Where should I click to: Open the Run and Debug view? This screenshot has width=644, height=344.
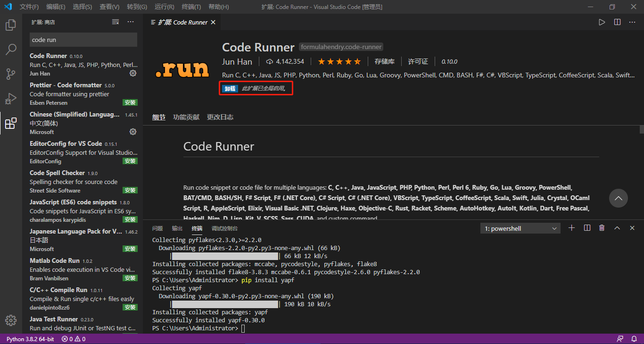[10, 99]
